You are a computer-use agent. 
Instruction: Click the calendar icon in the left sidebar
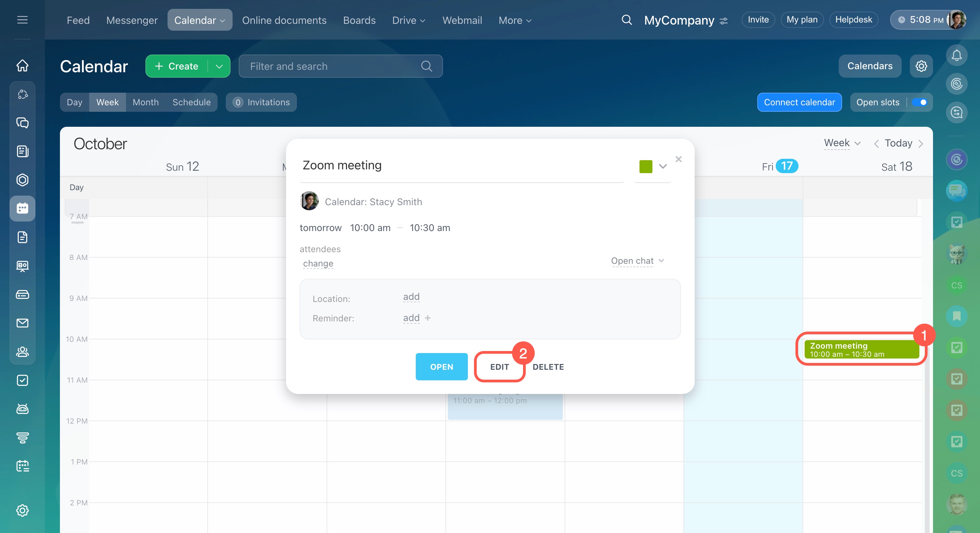22,208
